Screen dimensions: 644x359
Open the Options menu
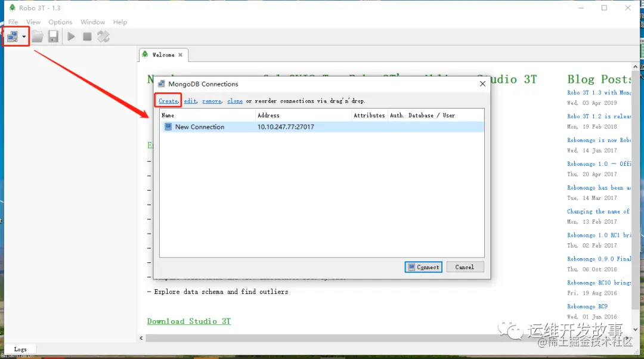(60, 22)
